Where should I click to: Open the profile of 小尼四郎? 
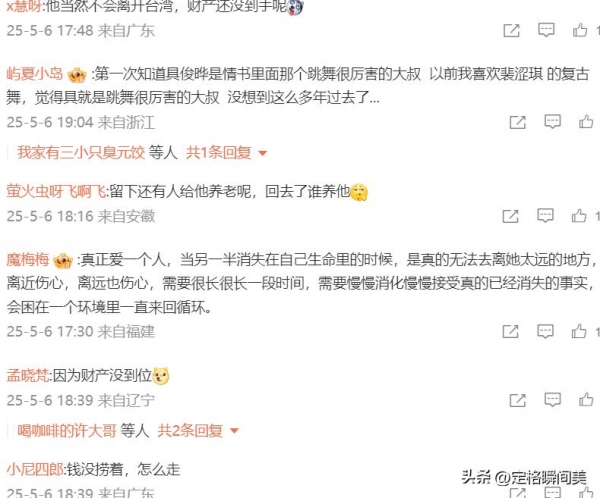[35, 469]
